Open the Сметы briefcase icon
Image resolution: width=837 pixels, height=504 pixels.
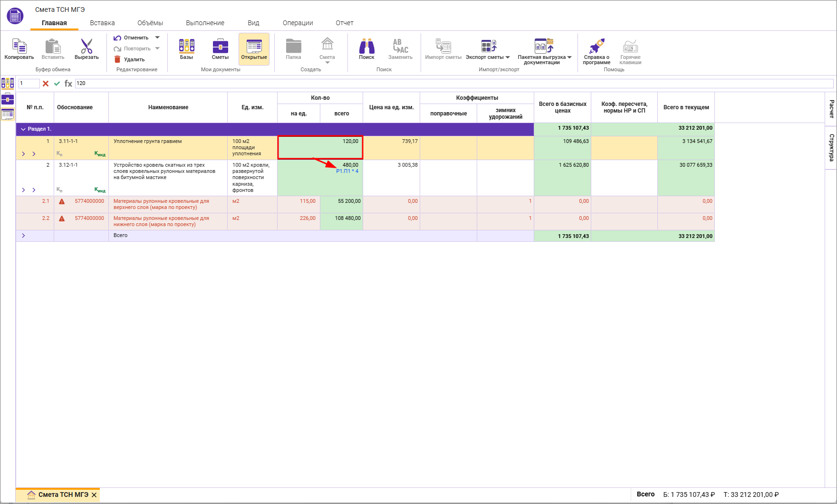[220, 47]
